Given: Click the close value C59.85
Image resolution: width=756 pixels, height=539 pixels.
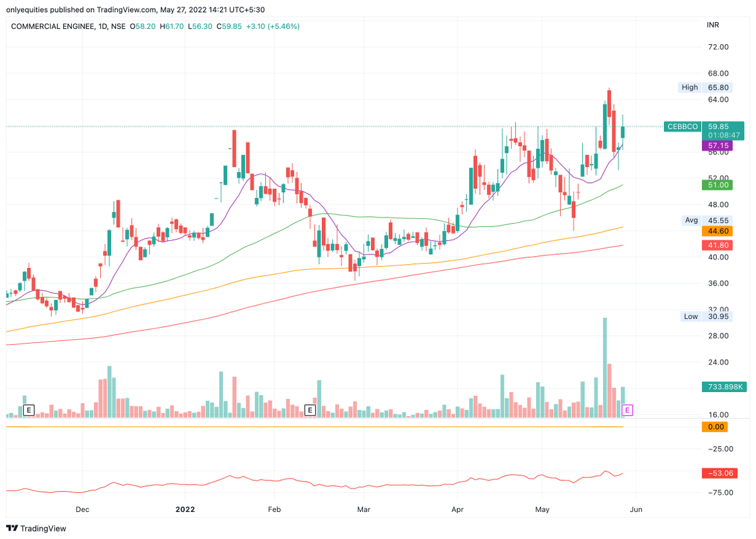Looking at the screenshot, I should tap(230, 26).
